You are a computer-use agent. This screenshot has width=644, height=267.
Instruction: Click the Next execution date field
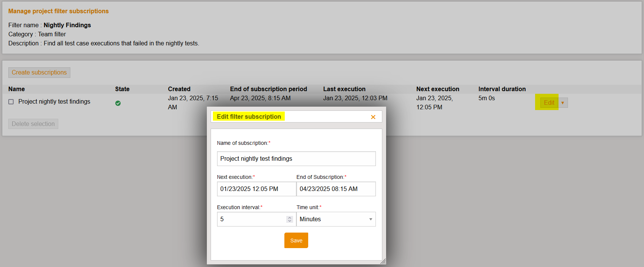(x=256, y=189)
